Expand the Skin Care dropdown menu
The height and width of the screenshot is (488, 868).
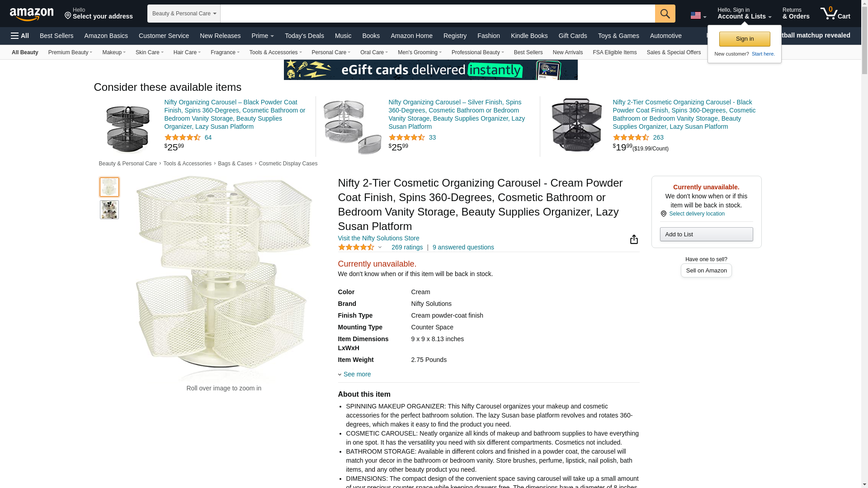click(149, 52)
